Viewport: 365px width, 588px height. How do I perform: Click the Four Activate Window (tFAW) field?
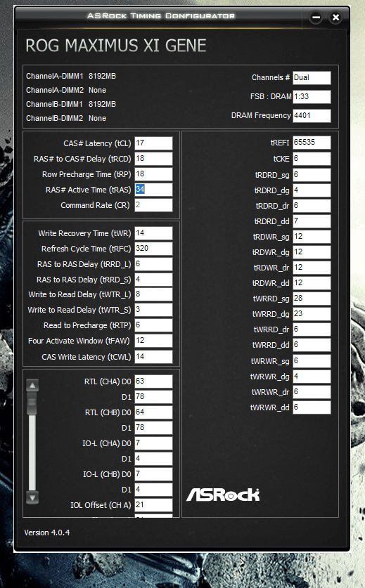153,341
